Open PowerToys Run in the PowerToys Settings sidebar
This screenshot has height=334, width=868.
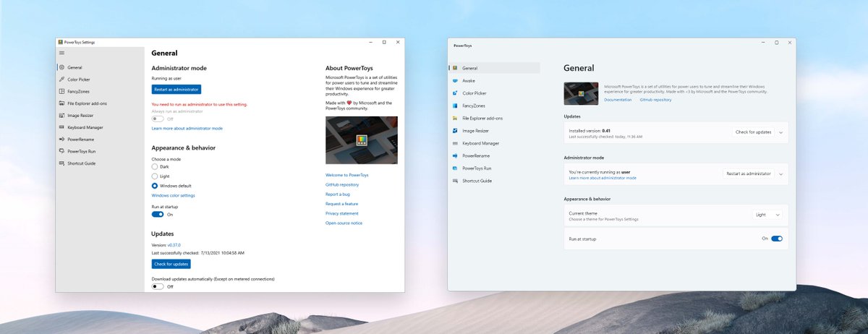point(100,151)
